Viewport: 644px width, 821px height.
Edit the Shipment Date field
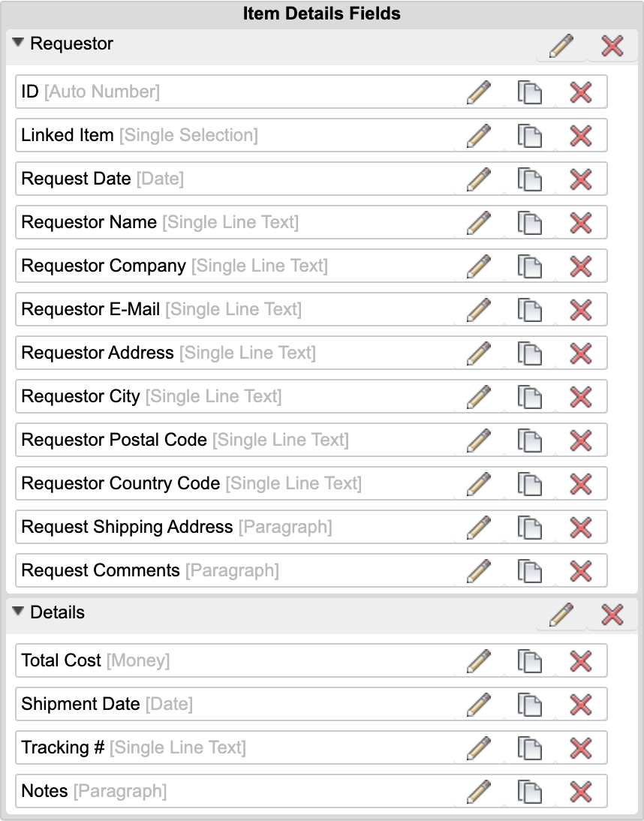[x=479, y=705]
